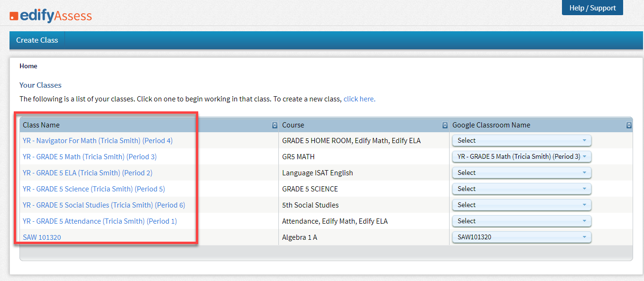Screen dimensions: 644x281
Task: Click GRADE 5 HOME ROOM course cell
Action: tap(364, 140)
